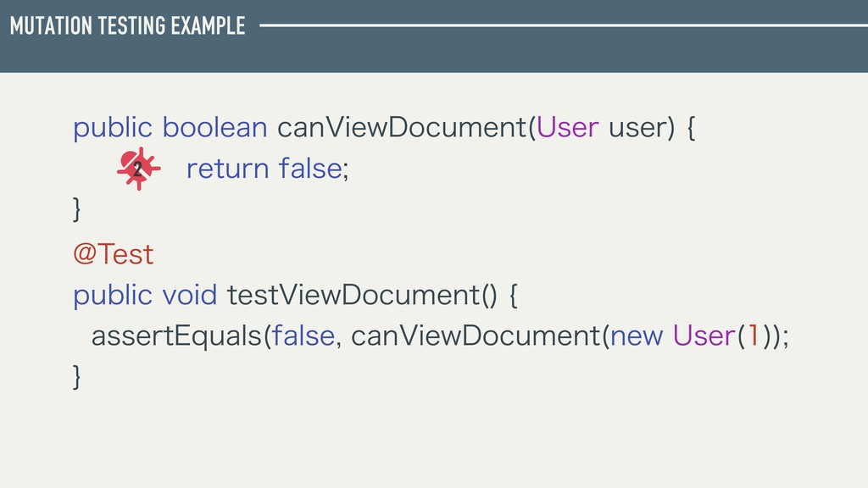Click the @Test annotation
The height and width of the screenshot is (488, 868).
114,254
